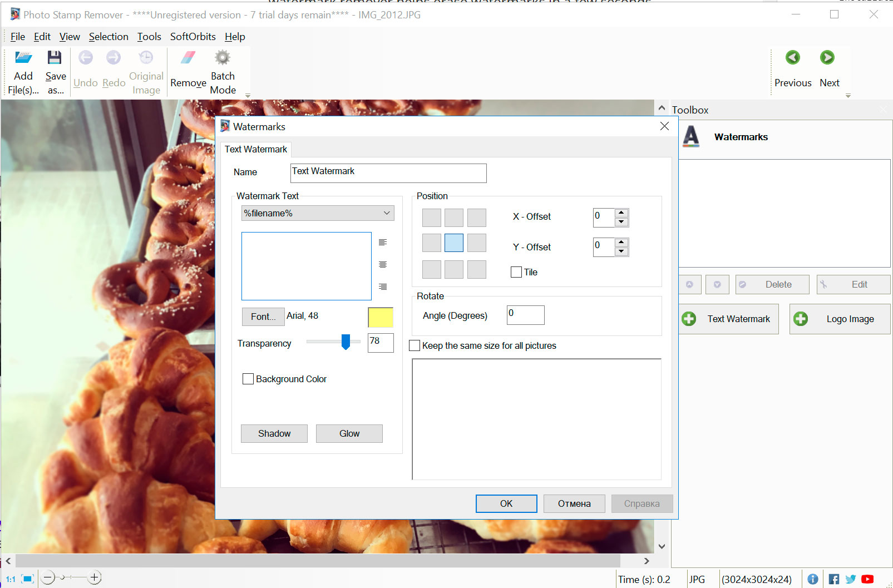This screenshot has width=893, height=588.
Task: Open the Font settings
Action: [263, 317]
